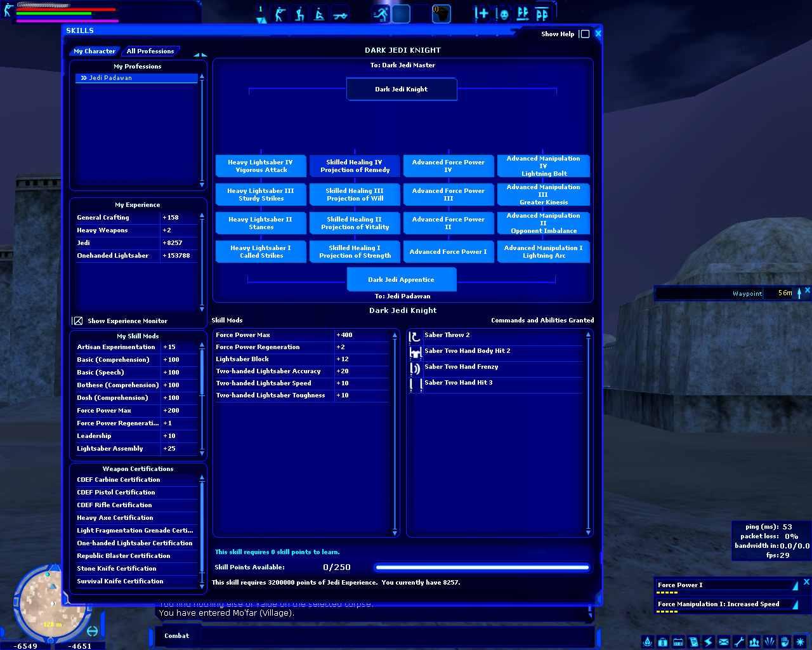Screen dimensions: 812x650
Task: Click the droplet icon in bottom menu bar
Action: 648,642
